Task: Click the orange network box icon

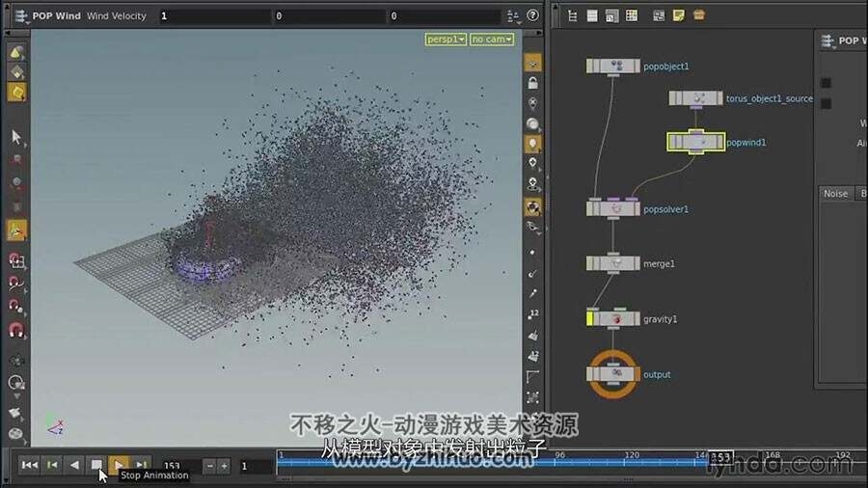Action: click(698, 15)
